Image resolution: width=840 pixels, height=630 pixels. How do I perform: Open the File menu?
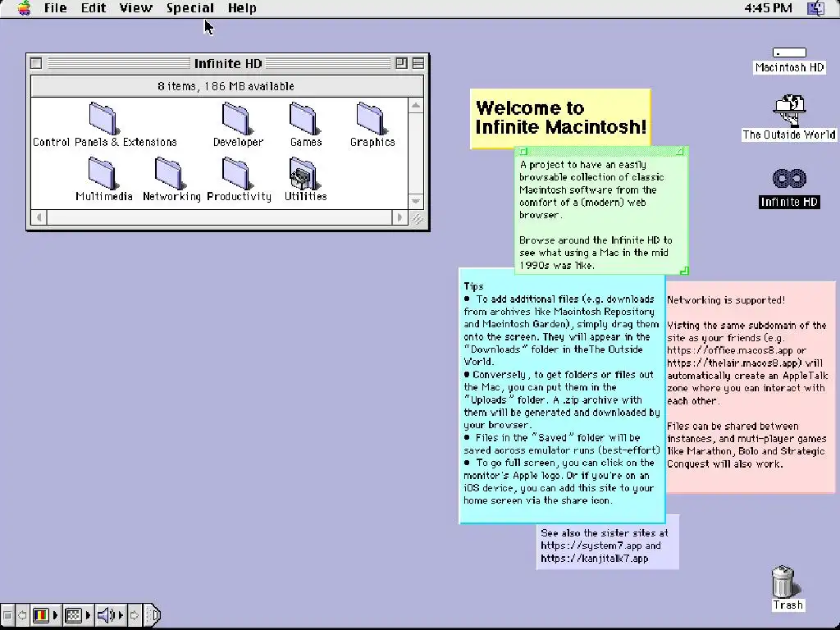(x=56, y=8)
